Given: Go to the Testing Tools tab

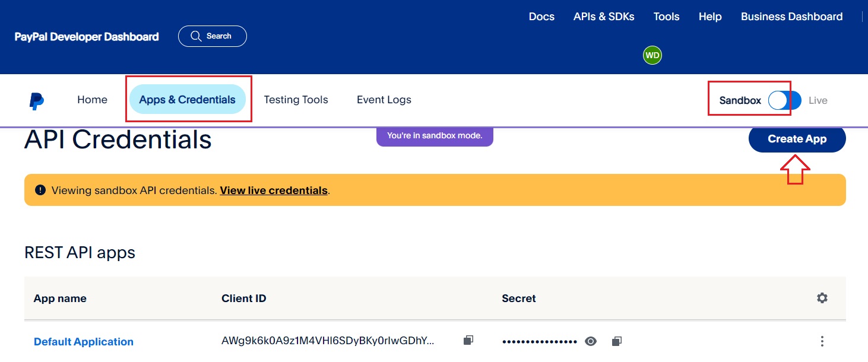Looking at the screenshot, I should pyautogui.click(x=296, y=100).
